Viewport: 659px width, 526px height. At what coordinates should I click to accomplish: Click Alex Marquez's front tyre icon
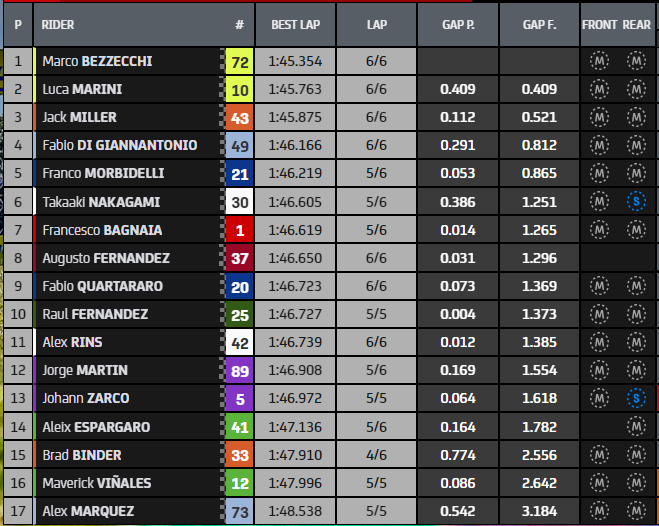click(x=600, y=510)
